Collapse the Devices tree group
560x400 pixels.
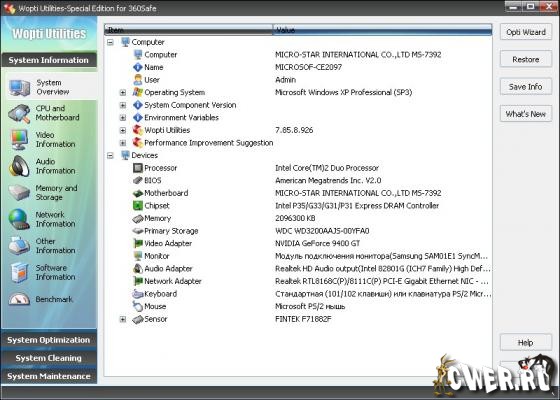coord(110,155)
